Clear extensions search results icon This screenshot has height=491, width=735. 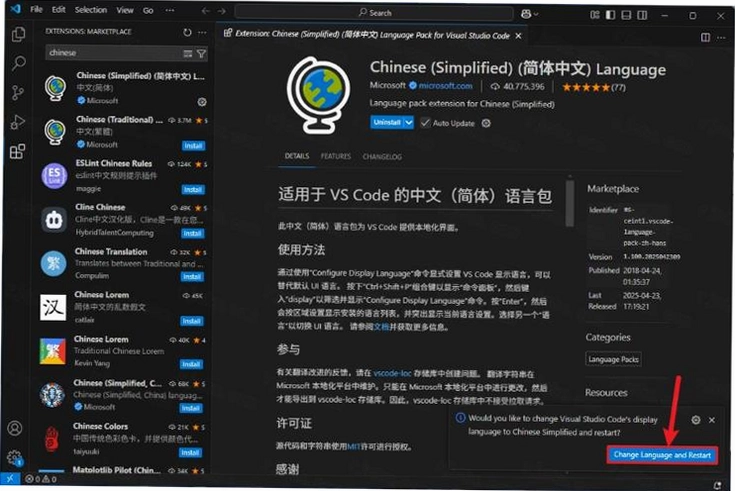click(188, 53)
